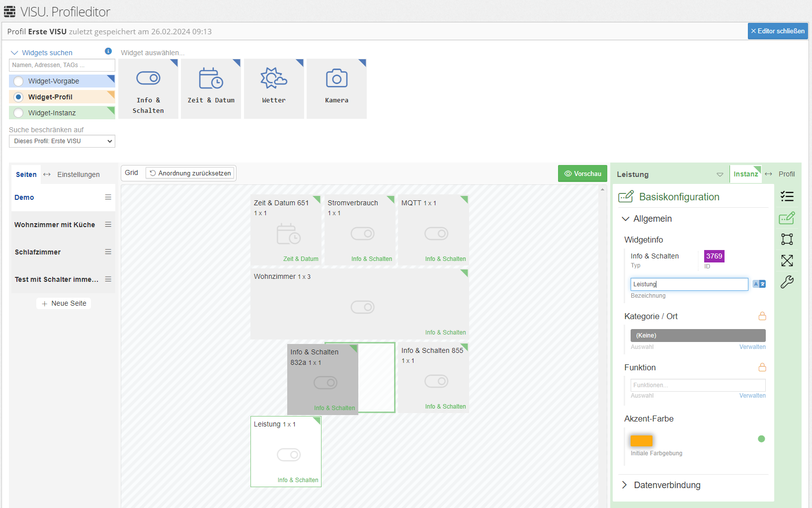Click the green Akzent-Farbe status dot
Screen dimensions: 812x508
click(761, 439)
